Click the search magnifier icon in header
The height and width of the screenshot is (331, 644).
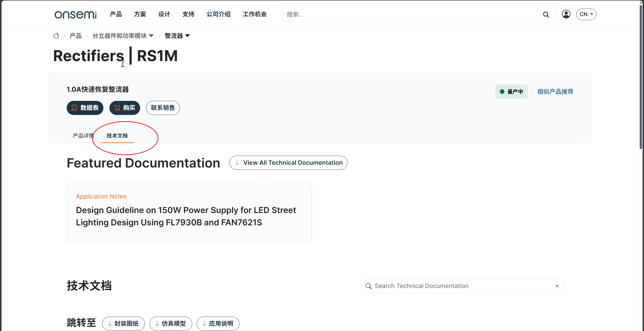(546, 15)
